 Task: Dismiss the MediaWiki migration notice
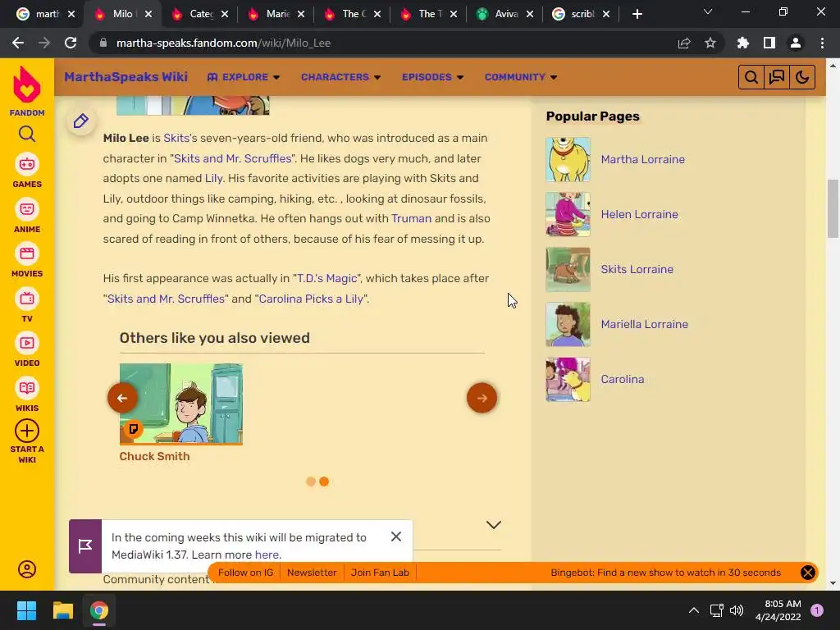click(396, 536)
